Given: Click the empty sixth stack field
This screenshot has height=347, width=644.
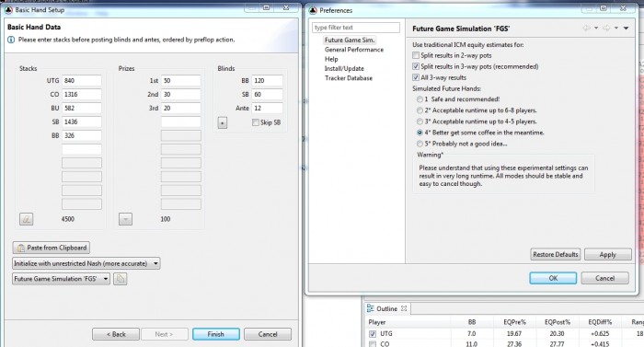Looking at the screenshot, I should 81,149.
